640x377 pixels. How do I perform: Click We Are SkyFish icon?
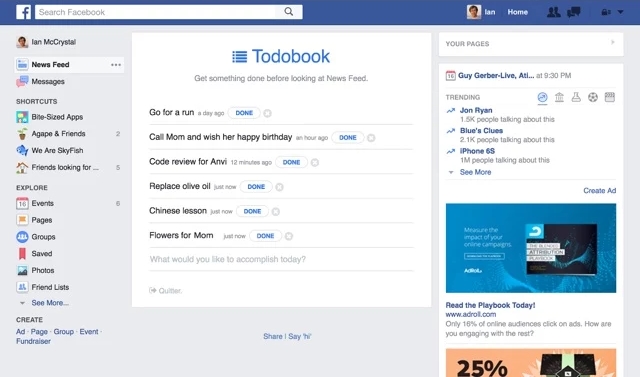[x=22, y=150]
